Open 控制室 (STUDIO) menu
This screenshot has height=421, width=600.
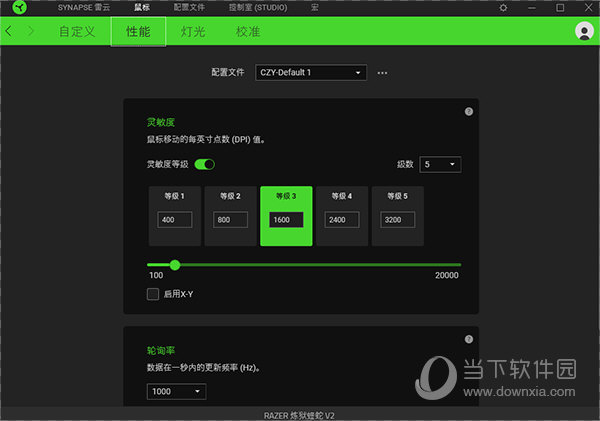pyautogui.click(x=258, y=8)
